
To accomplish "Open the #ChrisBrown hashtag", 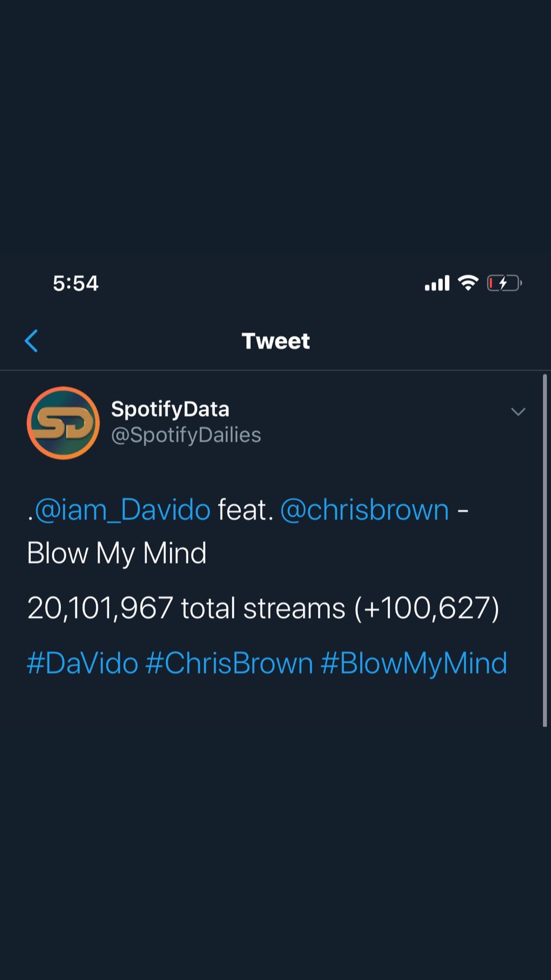I will [x=229, y=663].
